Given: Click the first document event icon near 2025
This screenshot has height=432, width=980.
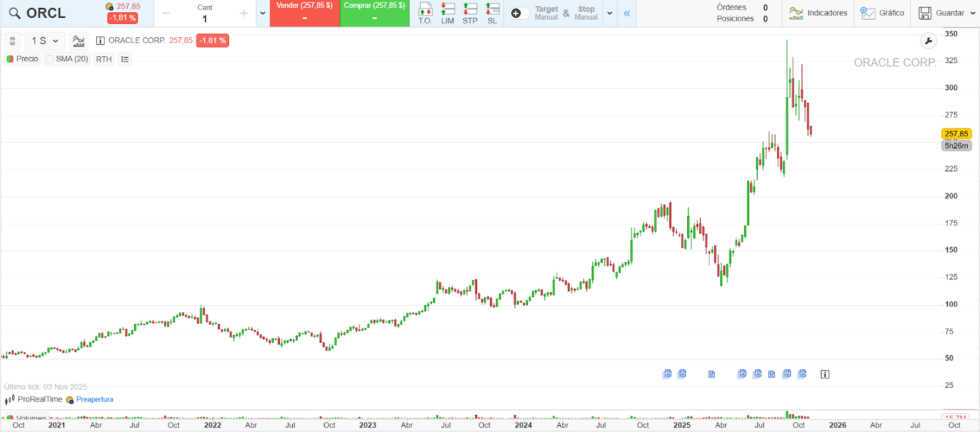Looking at the screenshot, I should [667, 374].
